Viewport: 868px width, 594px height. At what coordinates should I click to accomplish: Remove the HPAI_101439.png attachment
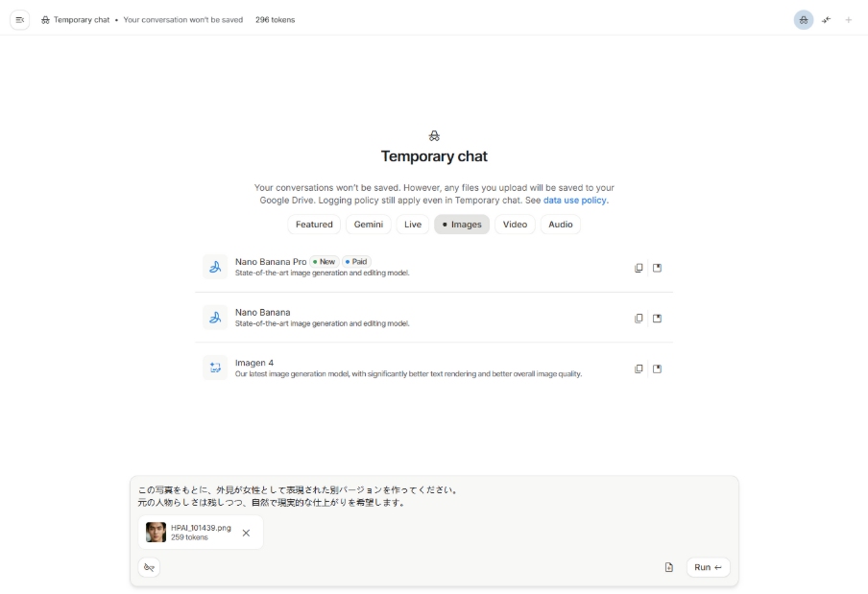point(247,532)
